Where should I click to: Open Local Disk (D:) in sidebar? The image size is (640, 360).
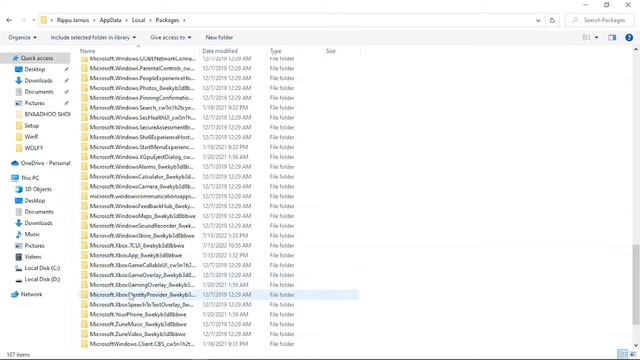tap(42, 280)
